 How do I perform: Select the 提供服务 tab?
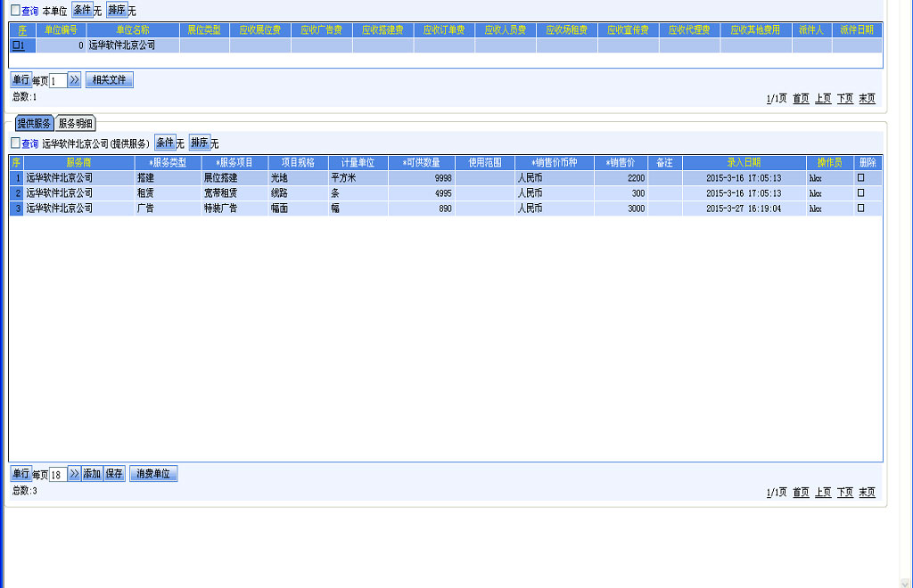[x=34, y=124]
